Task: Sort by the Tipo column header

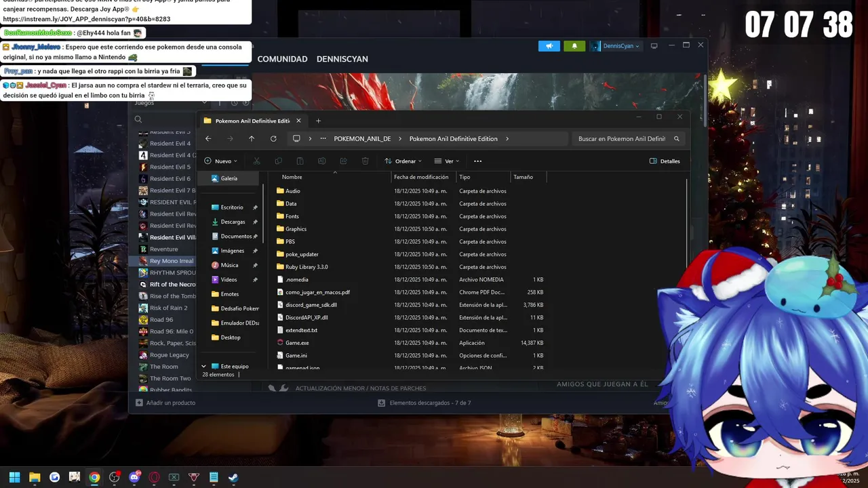Action: pyautogui.click(x=465, y=177)
